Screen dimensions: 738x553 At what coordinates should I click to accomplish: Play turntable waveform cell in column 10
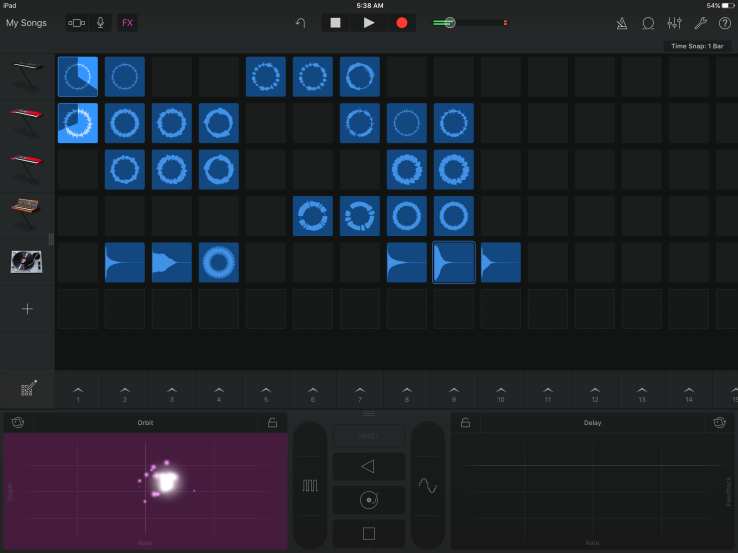tap(501, 263)
